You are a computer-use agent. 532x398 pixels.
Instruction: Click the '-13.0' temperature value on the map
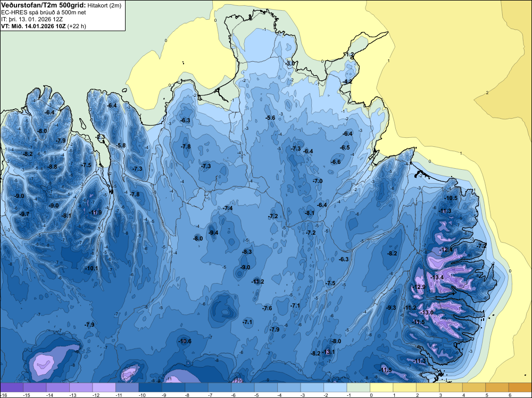(x=427, y=312)
